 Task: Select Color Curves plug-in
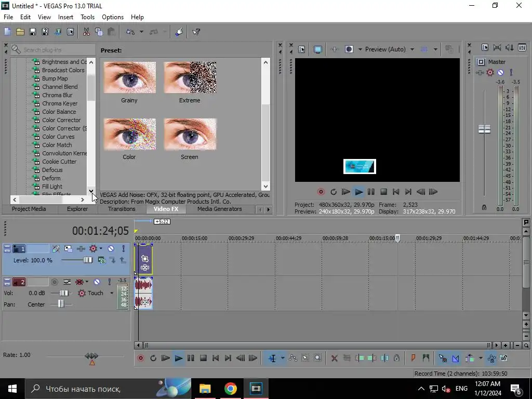[x=58, y=137]
